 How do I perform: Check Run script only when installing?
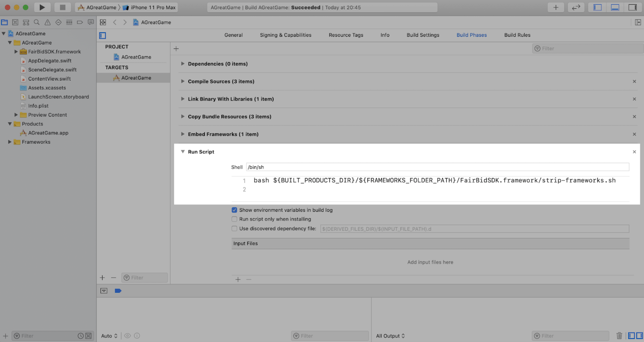tap(234, 219)
